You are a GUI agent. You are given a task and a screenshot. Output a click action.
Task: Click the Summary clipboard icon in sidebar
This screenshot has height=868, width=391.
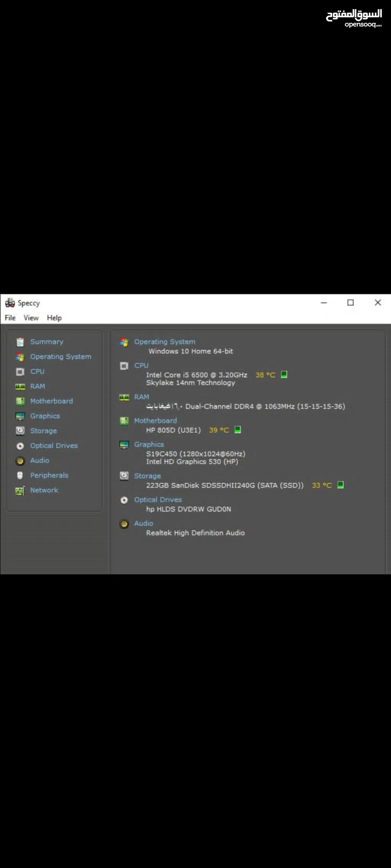pos(20,342)
